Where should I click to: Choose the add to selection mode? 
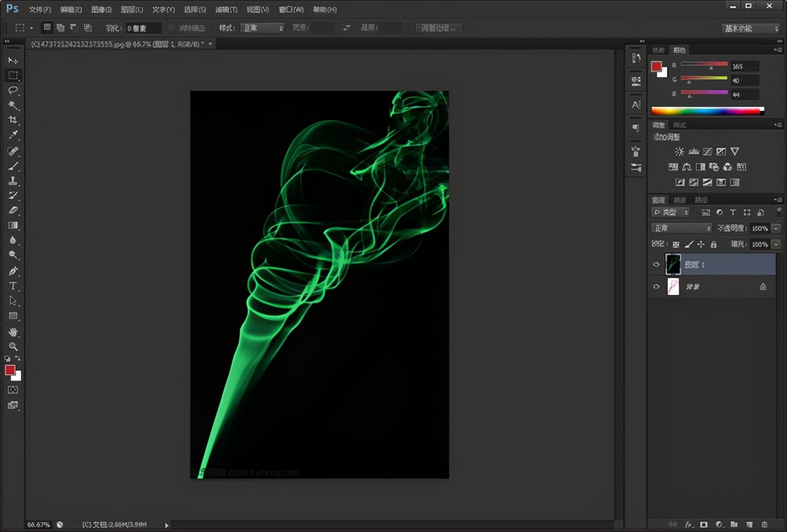60,28
